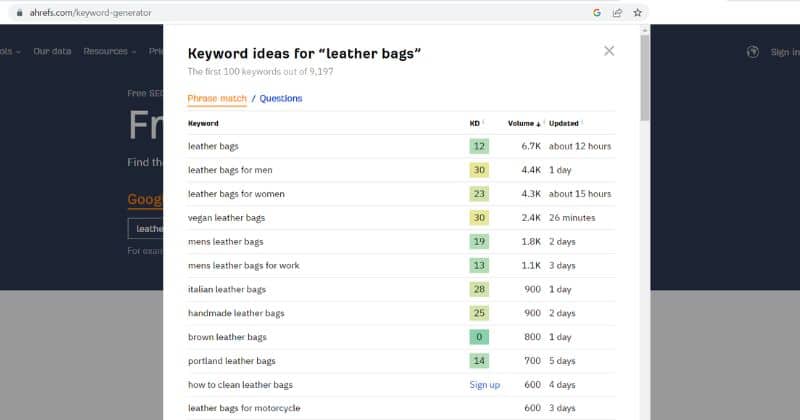
Task: Click the '26 minutes' updated value
Action: point(572,218)
